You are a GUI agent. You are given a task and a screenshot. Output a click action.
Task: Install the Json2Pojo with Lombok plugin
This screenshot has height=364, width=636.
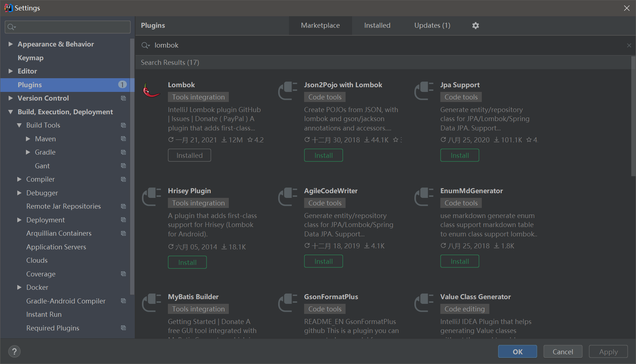click(x=323, y=155)
